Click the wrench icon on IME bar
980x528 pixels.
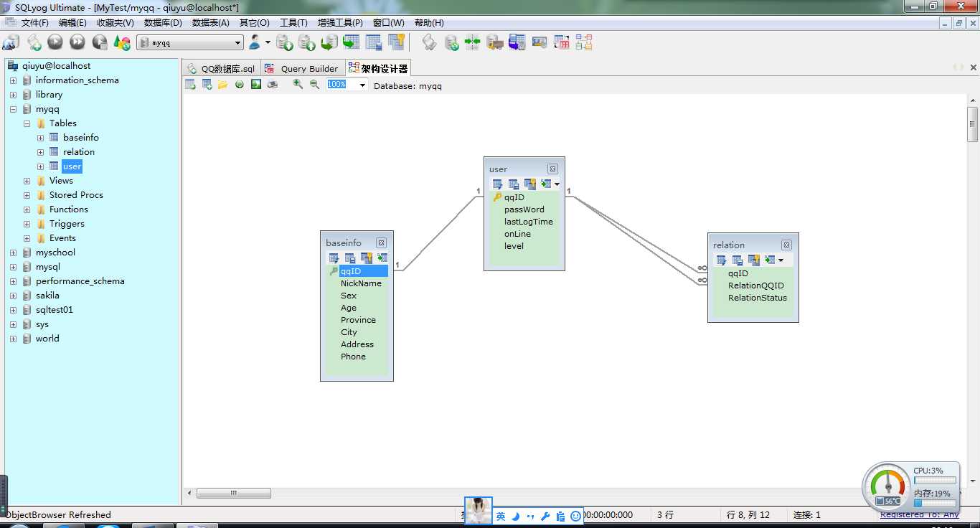pyautogui.click(x=545, y=516)
